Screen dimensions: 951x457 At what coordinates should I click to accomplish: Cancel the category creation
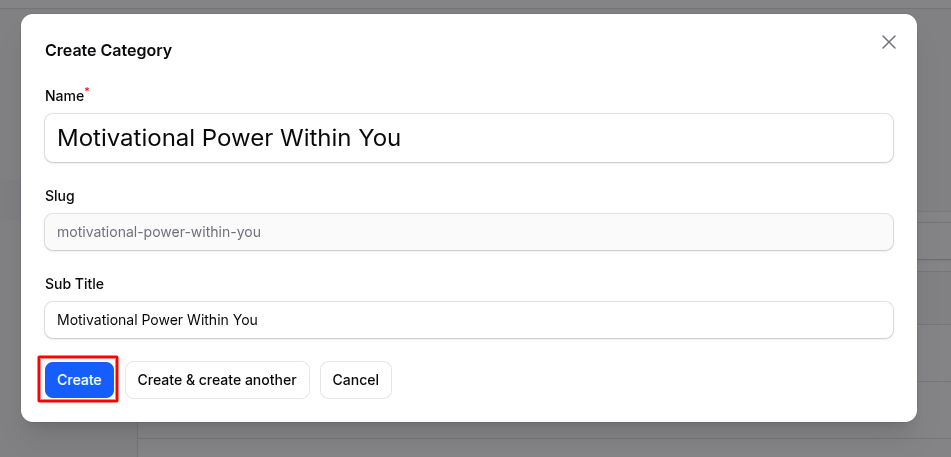[x=355, y=380]
